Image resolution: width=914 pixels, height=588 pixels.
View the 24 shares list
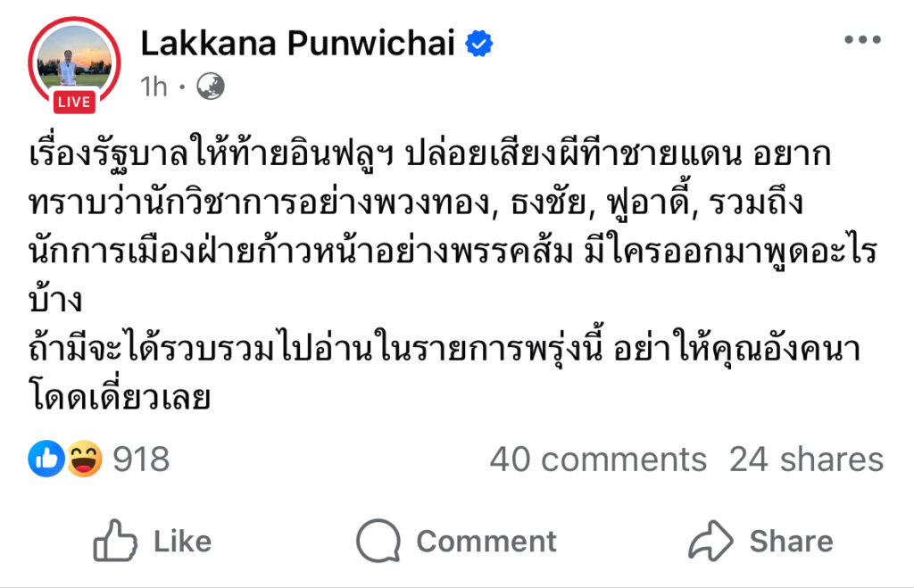coord(806,460)
